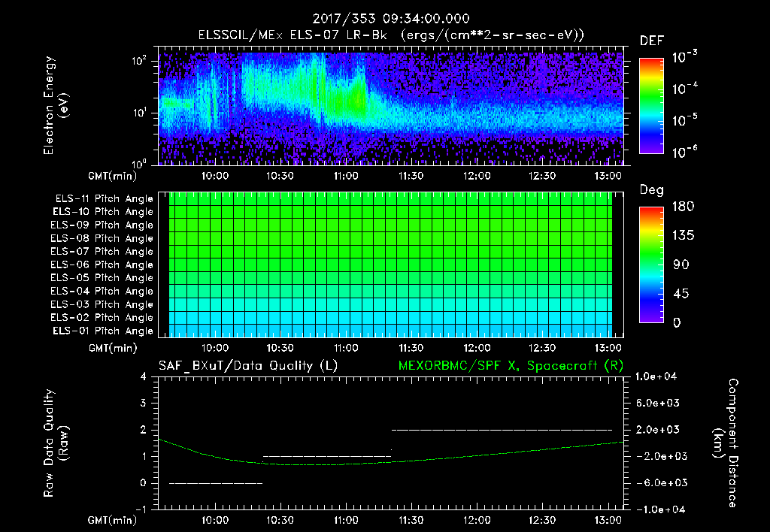Click the 10^1 energy axis tick label
This screenshot has height=532, width=770.
point(139,113)
